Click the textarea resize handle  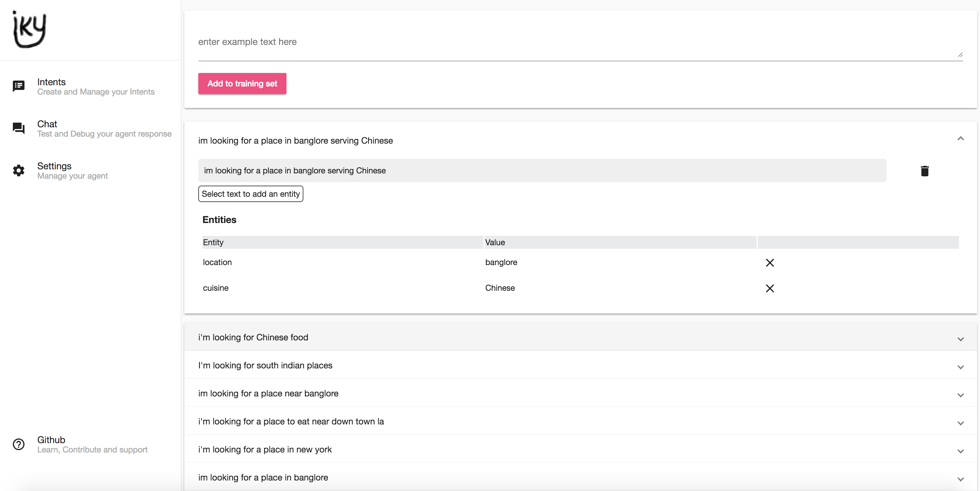tap(960, 55)
